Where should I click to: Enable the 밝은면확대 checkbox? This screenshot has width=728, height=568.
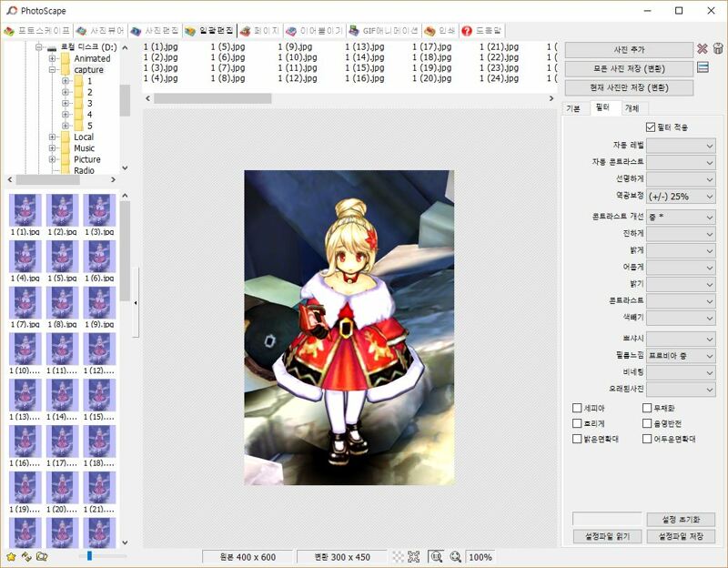click(x=577, y=439)
